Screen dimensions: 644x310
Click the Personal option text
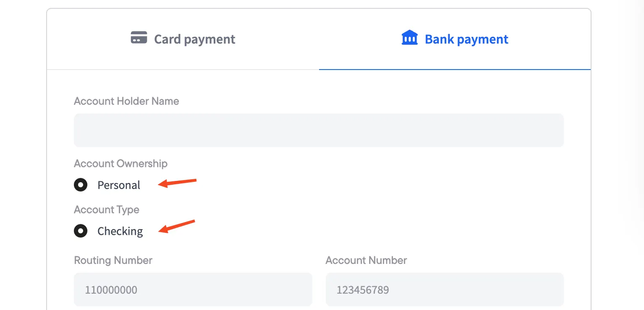tap(119, 185)
